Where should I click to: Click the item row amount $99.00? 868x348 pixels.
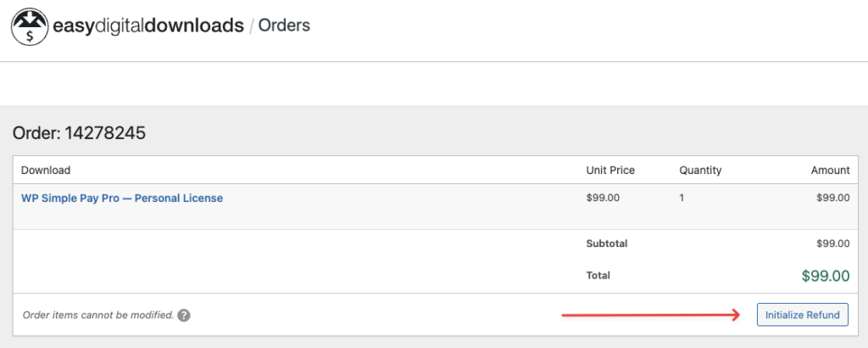[x=832, y=198]
